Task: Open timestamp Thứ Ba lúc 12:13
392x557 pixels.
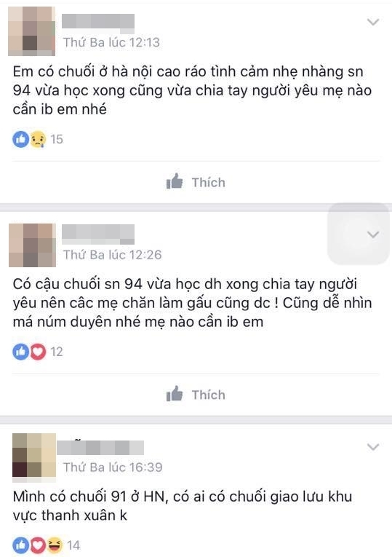Action: [x=111, y=43]
